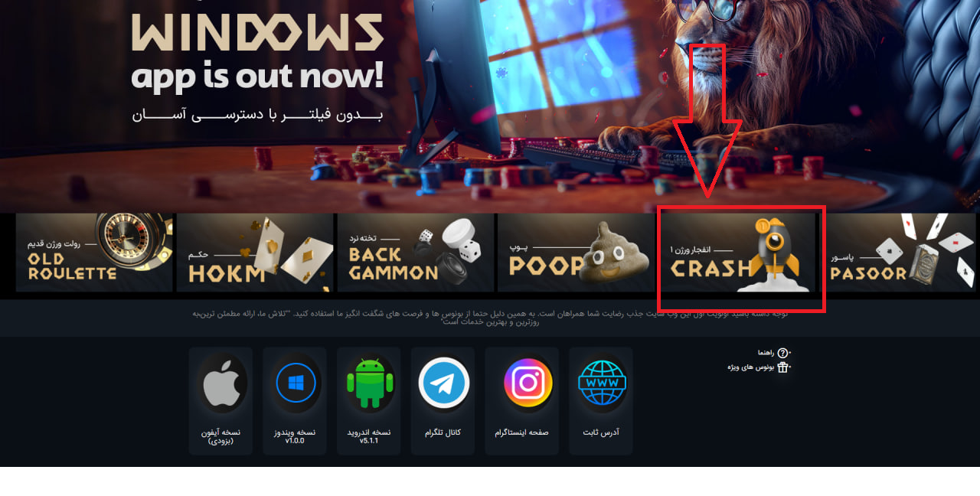Click the question mark help icon
980x496 pixels.
tap(782, 353)
